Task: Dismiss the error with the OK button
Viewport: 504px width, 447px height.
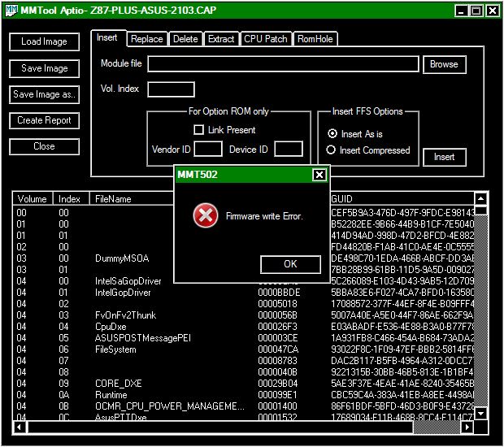Action: pos(290,264)
